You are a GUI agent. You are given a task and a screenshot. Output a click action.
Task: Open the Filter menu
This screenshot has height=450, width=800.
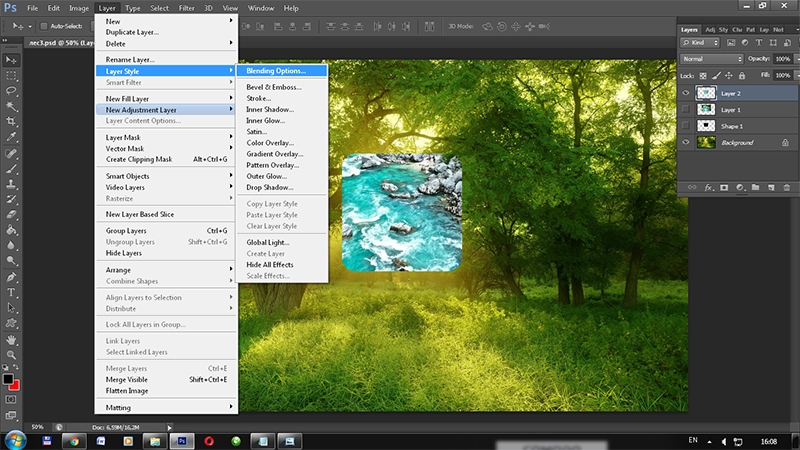click(x=187, y=8)
